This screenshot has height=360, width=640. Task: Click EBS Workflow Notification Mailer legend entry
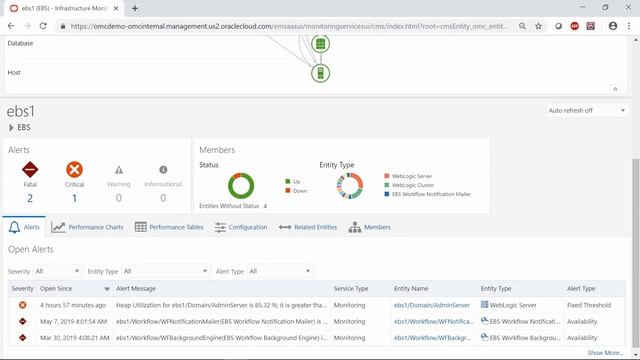pyautogui.click(x=427, y=194)
